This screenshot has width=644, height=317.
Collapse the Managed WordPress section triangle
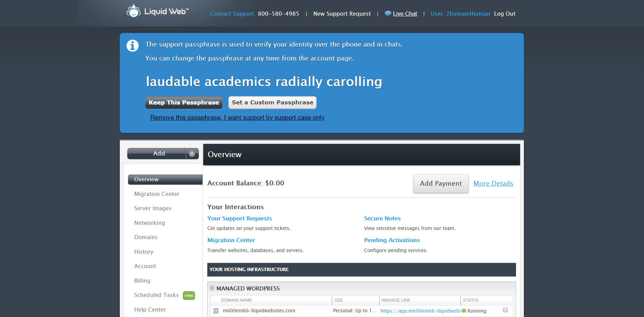click(212, 288)
